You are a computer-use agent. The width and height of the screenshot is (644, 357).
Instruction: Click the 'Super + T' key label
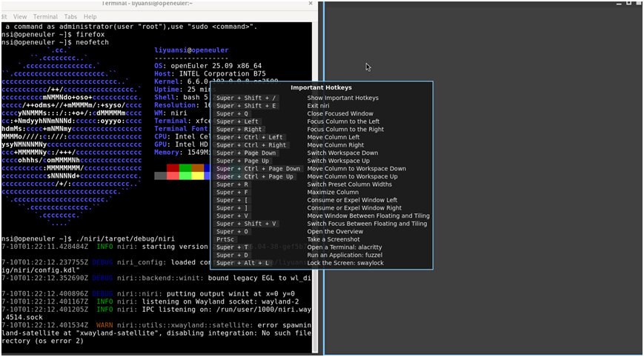click(x=232, y=247)
